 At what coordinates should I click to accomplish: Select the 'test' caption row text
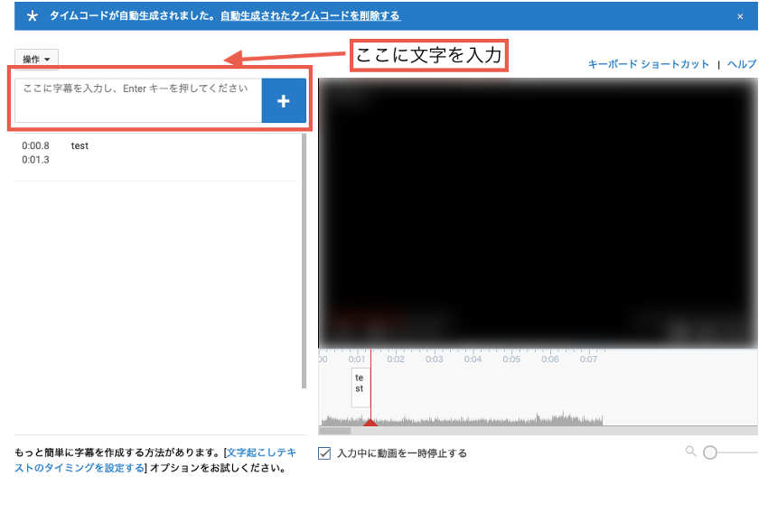[x=80, y=145]
